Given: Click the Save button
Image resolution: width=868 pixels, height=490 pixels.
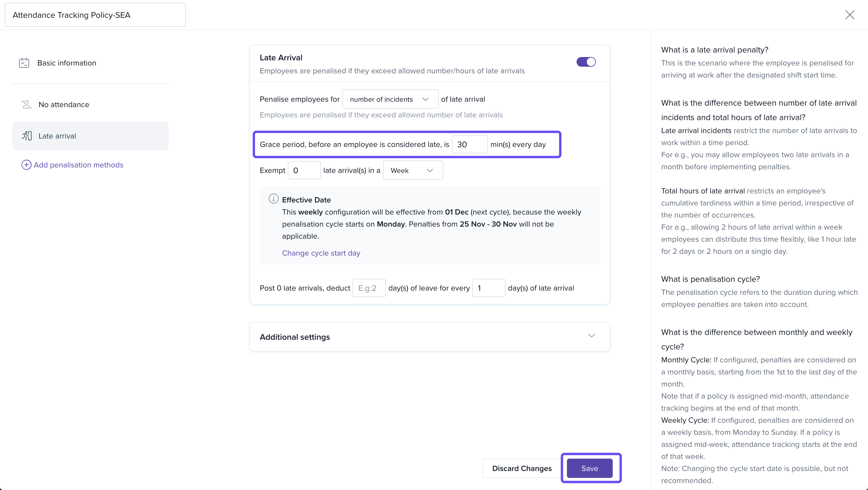Looking at the screenshot, I should tap(589, 468).
